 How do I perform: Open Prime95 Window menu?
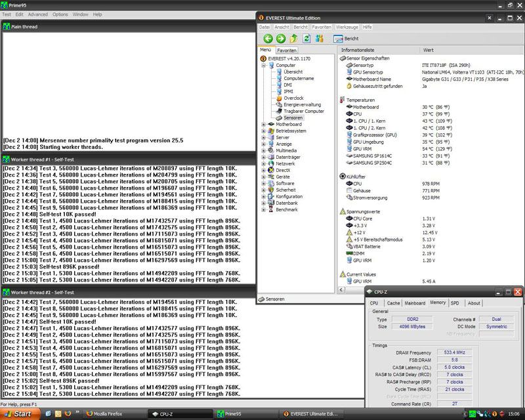pos(80,14)
